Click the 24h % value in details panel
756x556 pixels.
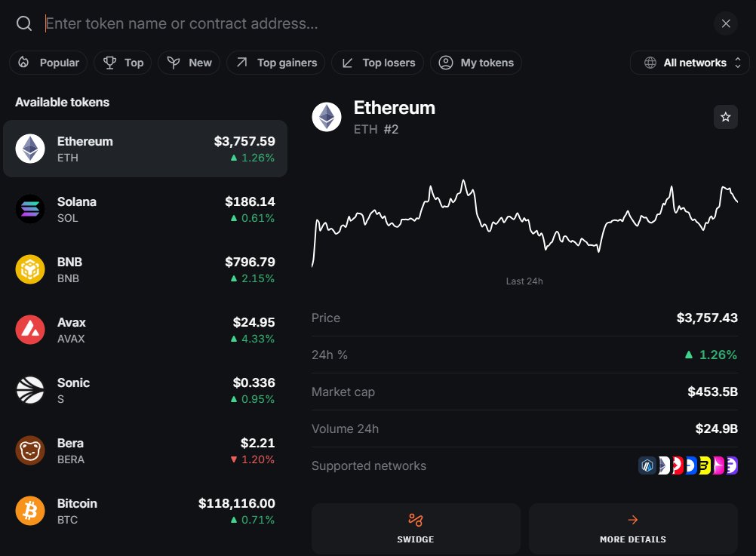point(711,355)
